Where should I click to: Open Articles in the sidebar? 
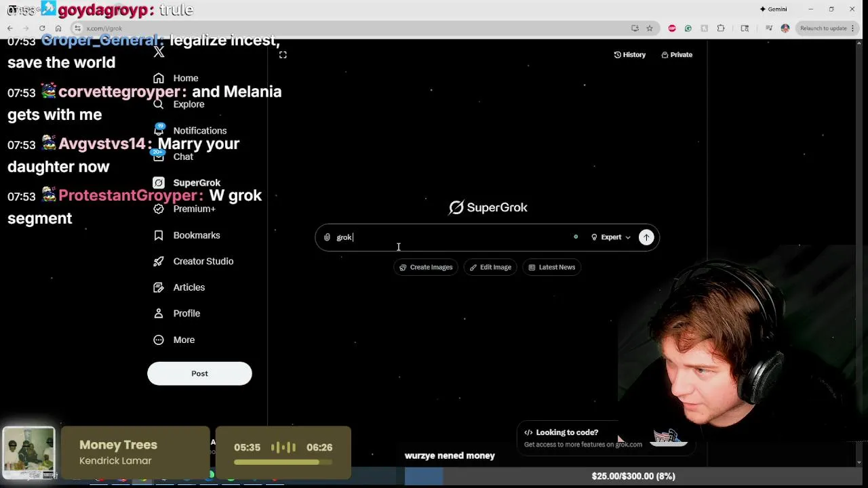[x=179, y=287]
